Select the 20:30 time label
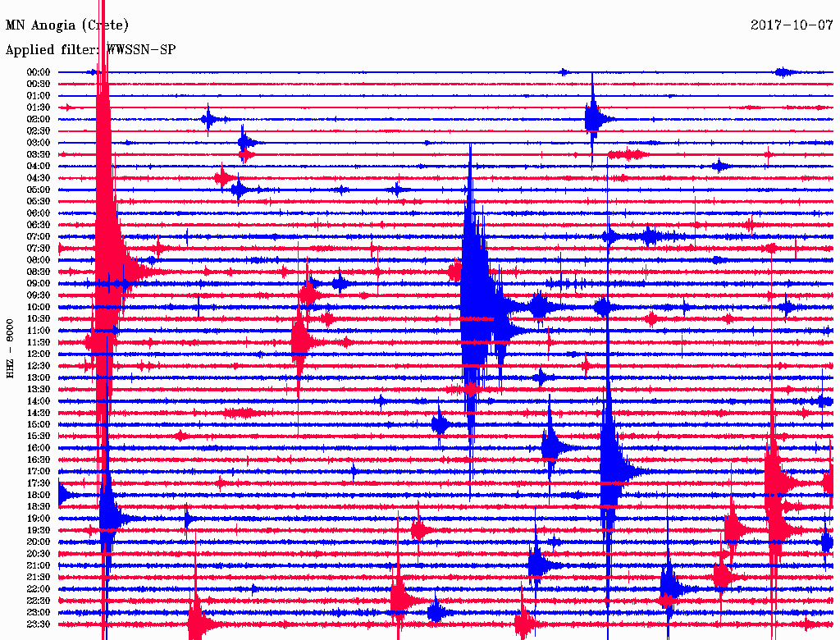Viewport: 840px width, 640px height. [39, 554]
